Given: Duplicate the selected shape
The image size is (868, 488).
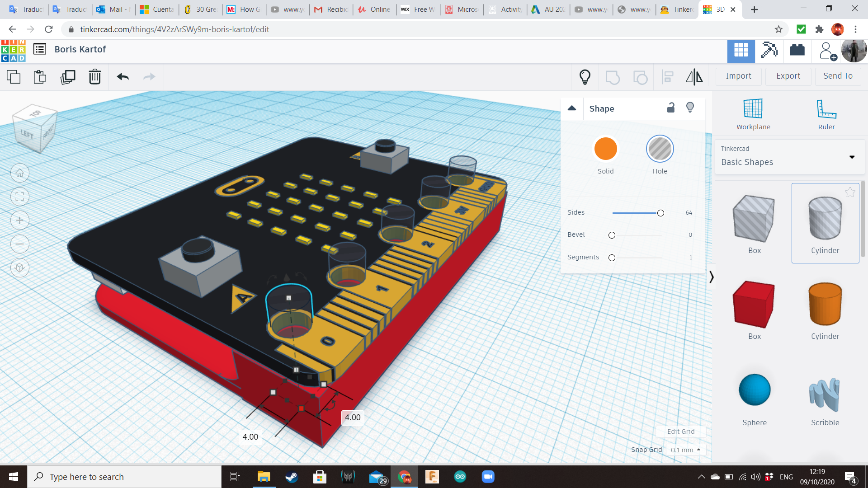Looking at the screenshot, I should click(67, 77).
